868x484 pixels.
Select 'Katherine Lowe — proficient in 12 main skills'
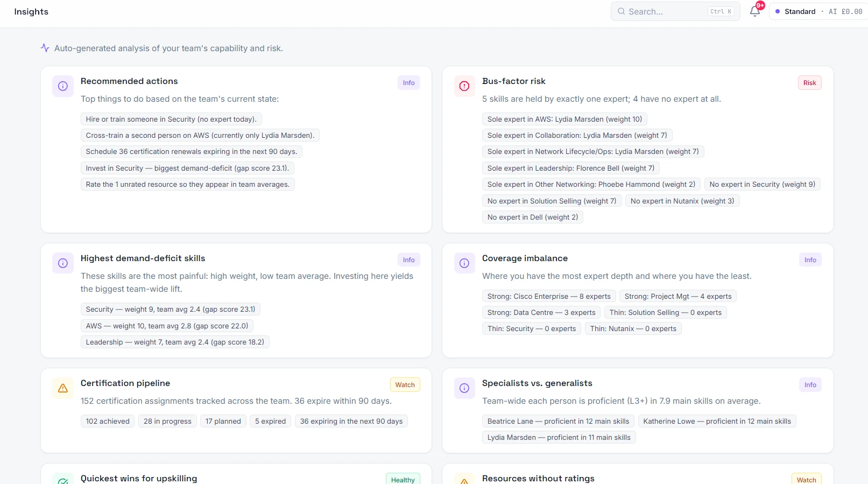717,422
